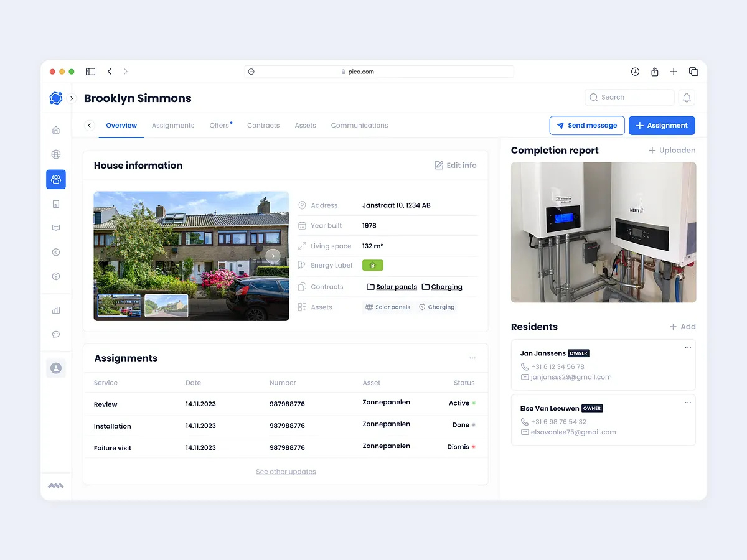Click the feedback speech-bubble icon
Viewport: 747px width, 560px height.
coord(56,334)
